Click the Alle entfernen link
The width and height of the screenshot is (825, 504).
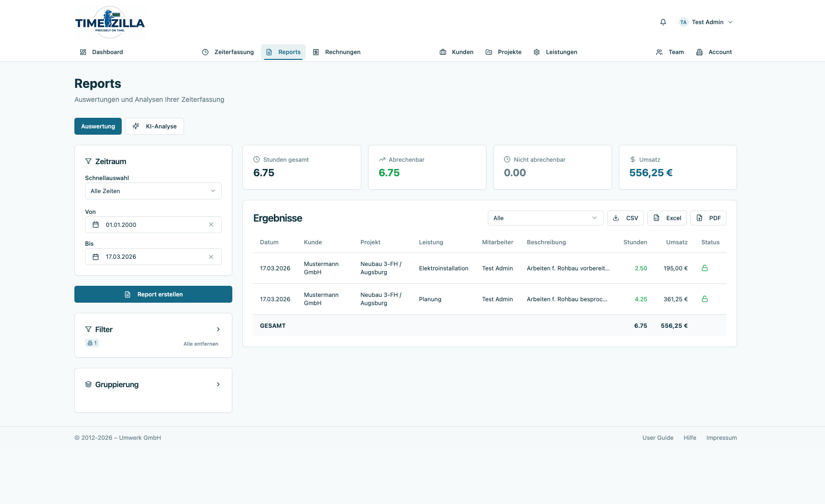click(201, 344)
